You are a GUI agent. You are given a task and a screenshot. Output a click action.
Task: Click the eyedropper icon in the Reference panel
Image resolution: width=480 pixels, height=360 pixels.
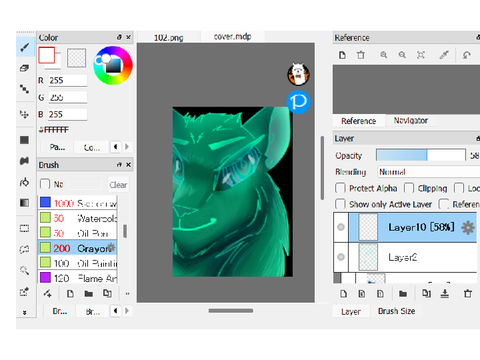click(444, 55)
